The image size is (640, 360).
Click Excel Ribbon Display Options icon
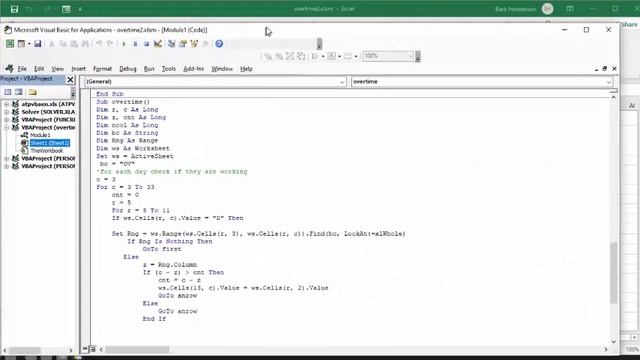[570, 9]
